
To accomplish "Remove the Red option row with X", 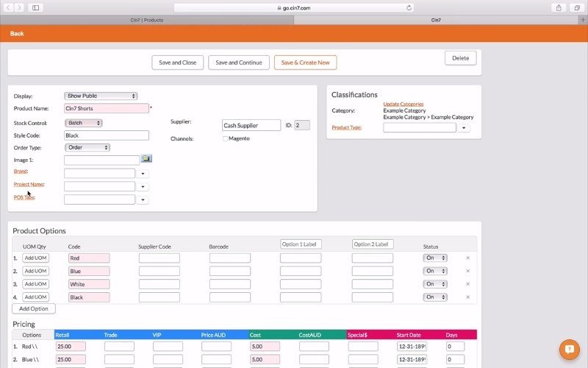I will tap(467, 258).
